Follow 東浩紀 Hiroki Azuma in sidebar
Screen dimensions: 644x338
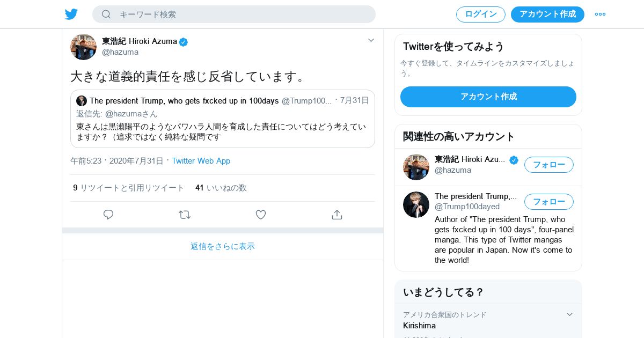tap(548, 165)
